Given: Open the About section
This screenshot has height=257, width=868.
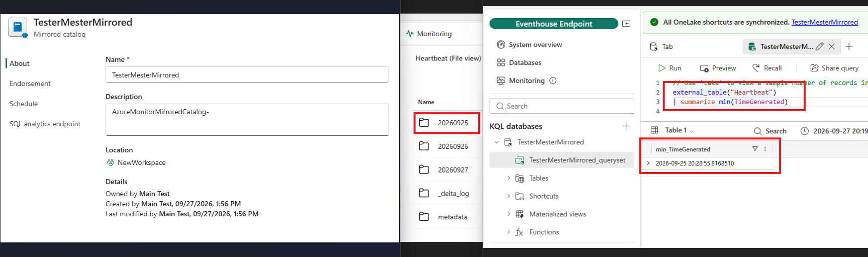Looking at the screenshot, I should point(20,63).
